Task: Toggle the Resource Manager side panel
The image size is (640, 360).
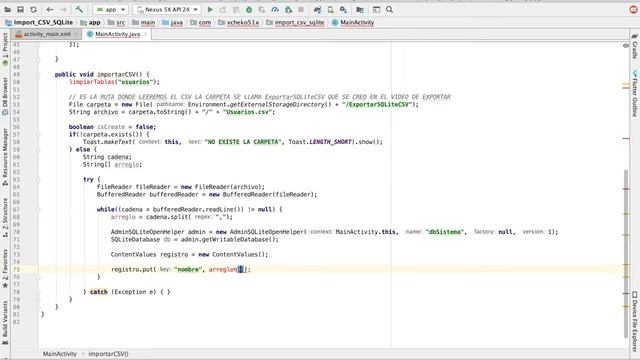Action: (x=5, y=157)
